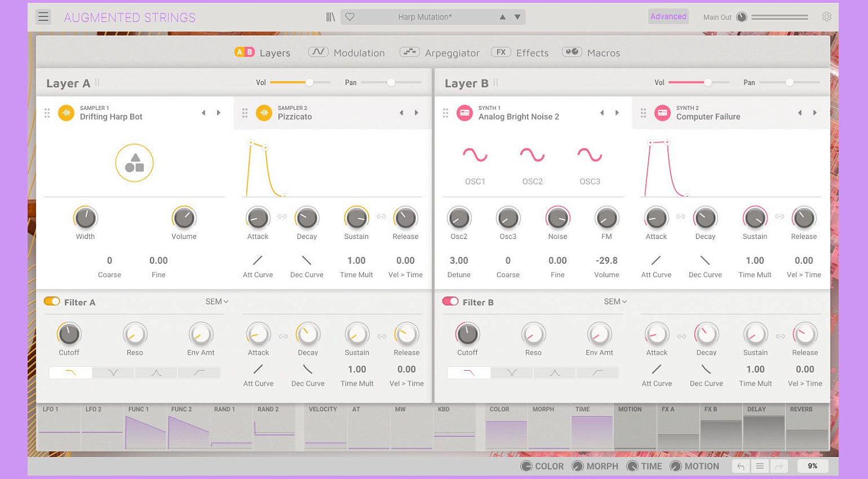Viewport: 868px width, 479px height.
Task: Switch to the Macros tab
Action: [591, 53]
